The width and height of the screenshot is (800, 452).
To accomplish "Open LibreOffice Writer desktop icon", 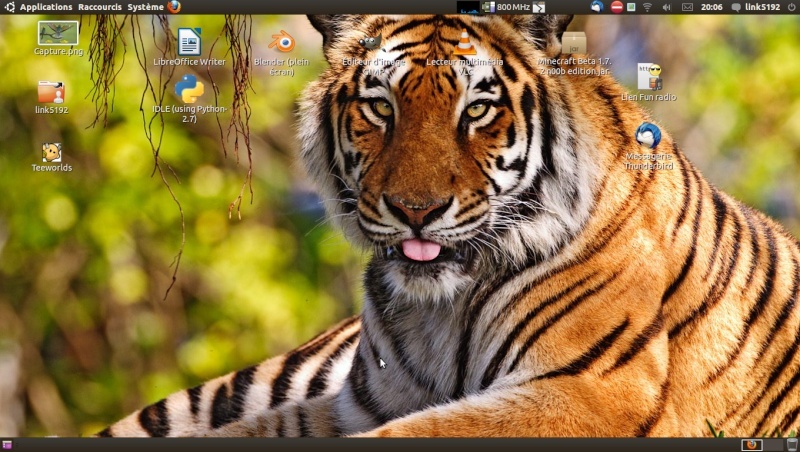I will (189, 46).
